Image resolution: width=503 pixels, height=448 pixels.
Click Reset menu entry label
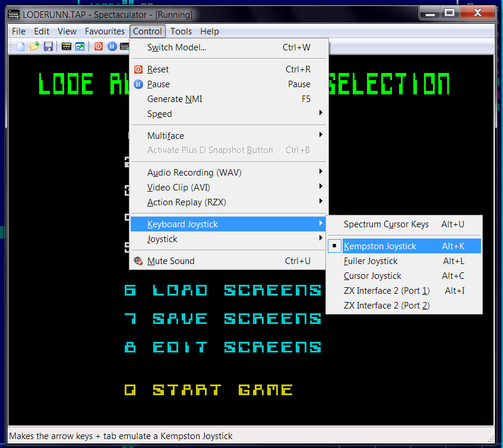pyautogui.click(x=158, y=69)
